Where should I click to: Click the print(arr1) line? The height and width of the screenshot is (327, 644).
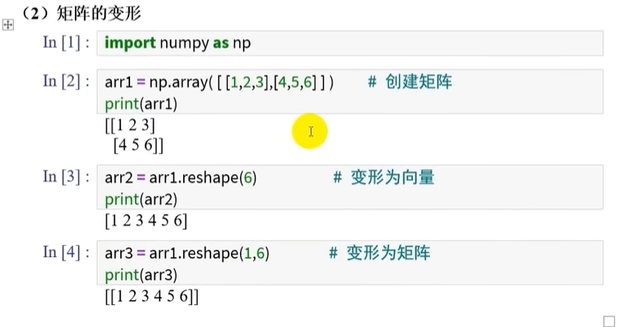[x=141, y=103]
